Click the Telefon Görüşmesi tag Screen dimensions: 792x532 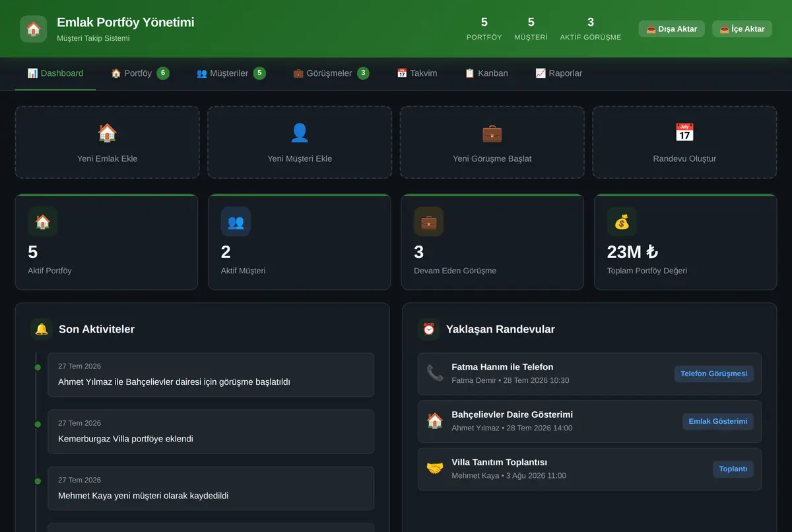tap(714, 374)
